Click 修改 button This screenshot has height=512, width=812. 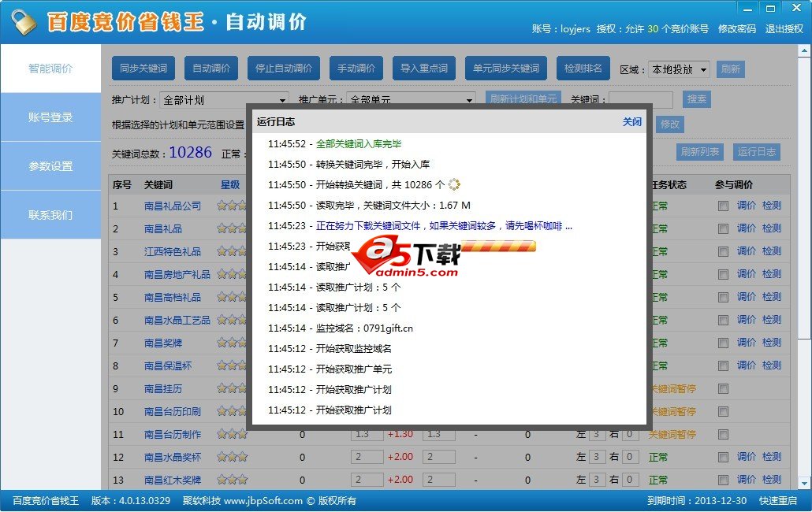pos(669,124)
